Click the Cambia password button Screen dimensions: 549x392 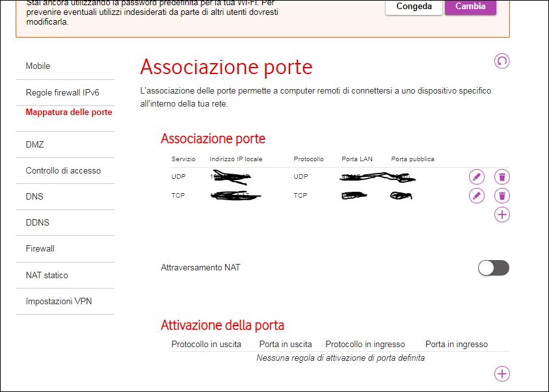pos(470,7)
